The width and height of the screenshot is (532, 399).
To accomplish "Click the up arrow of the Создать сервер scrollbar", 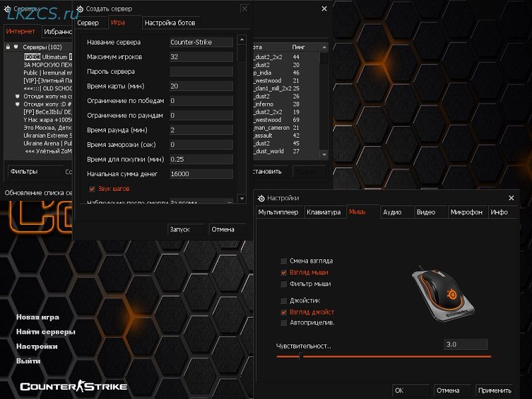I will [242, 40].
